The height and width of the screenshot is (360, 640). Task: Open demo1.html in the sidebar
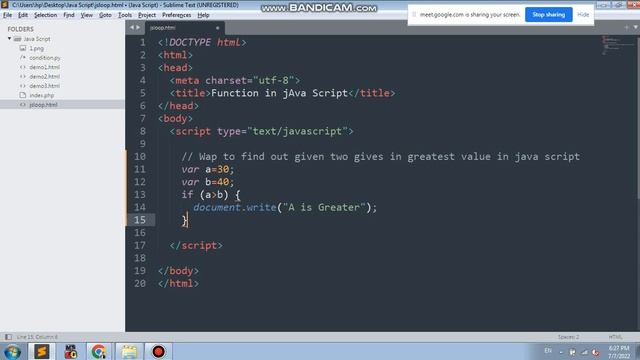tap(44, 67)
